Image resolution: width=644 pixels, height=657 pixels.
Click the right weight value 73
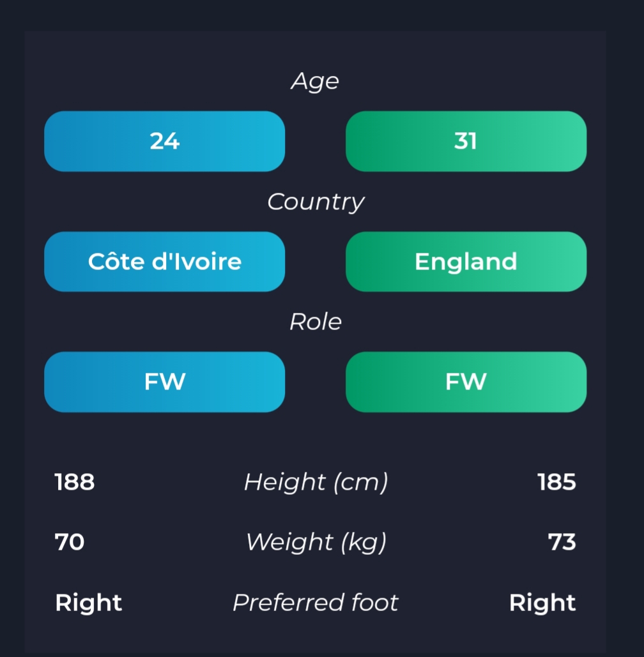(562, 542)
